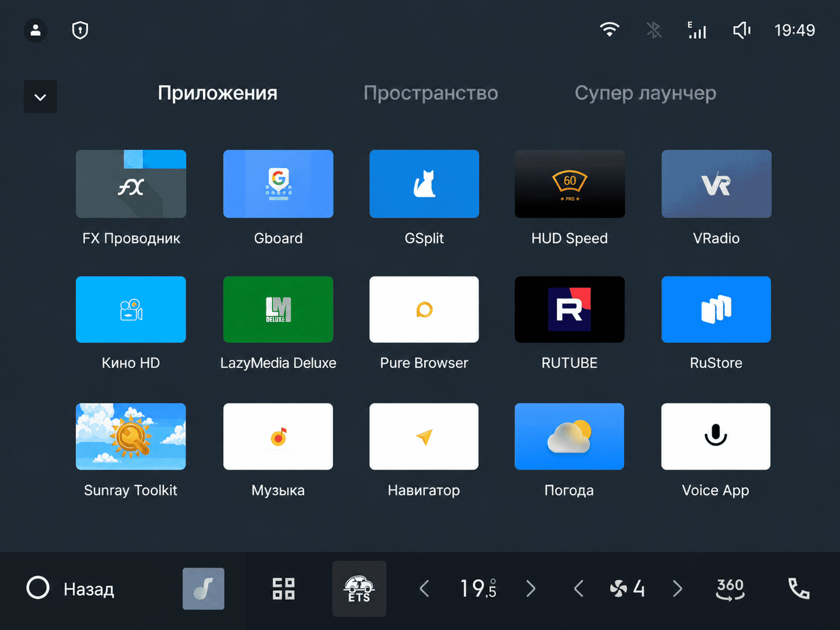Tap the cellular signal indicator
The width and height of the screenshot is (840, 630).
(697, 30)
